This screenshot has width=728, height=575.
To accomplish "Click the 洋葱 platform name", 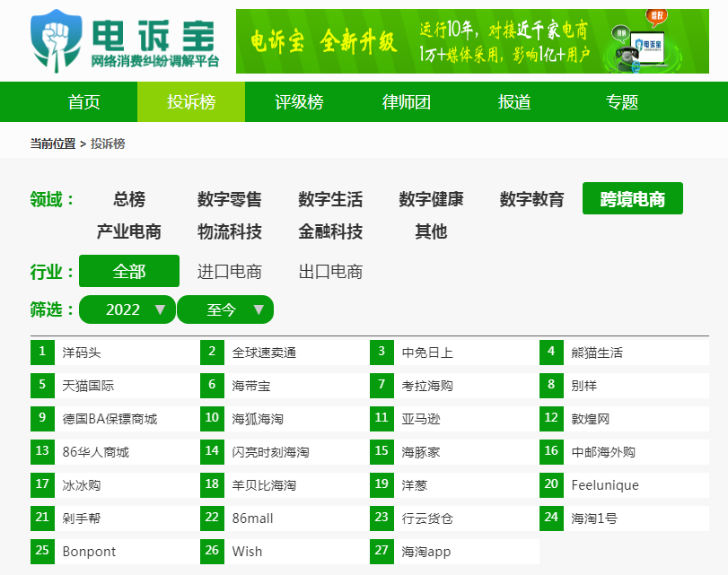I will point(414,485).
